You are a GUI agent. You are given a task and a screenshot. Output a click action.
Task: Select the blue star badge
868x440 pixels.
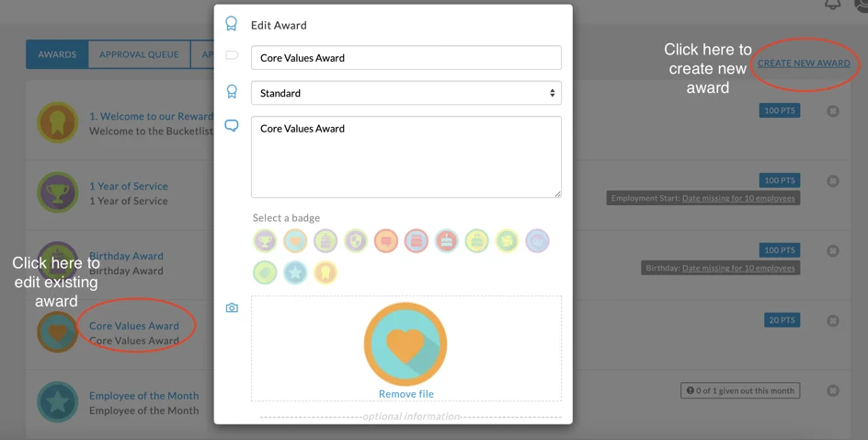pyautogui.click(x=295, y=272)
